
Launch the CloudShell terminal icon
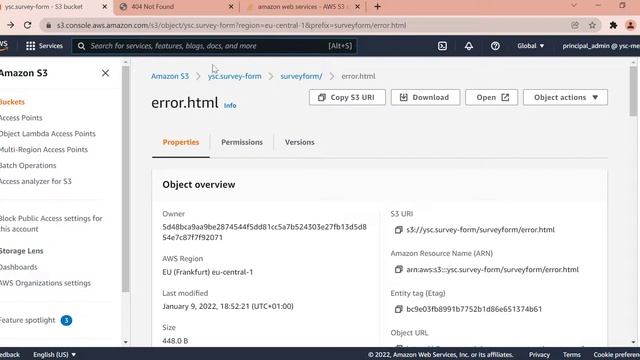pos(442,46)
